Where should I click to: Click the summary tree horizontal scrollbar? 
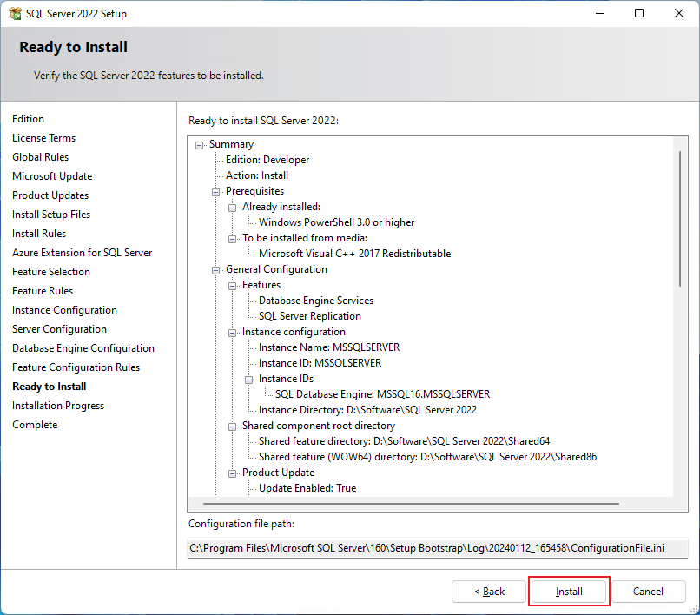[411, 503]
